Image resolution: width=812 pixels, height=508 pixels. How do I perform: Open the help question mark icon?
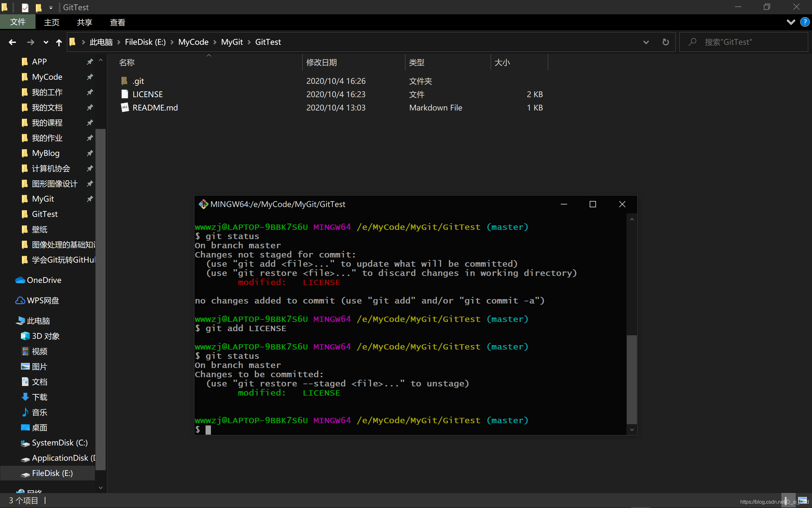tap(804, 22)
